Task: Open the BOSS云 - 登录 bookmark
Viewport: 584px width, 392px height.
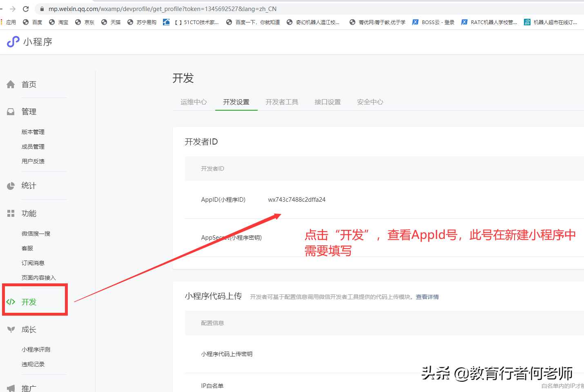Action: pos(433,22)
